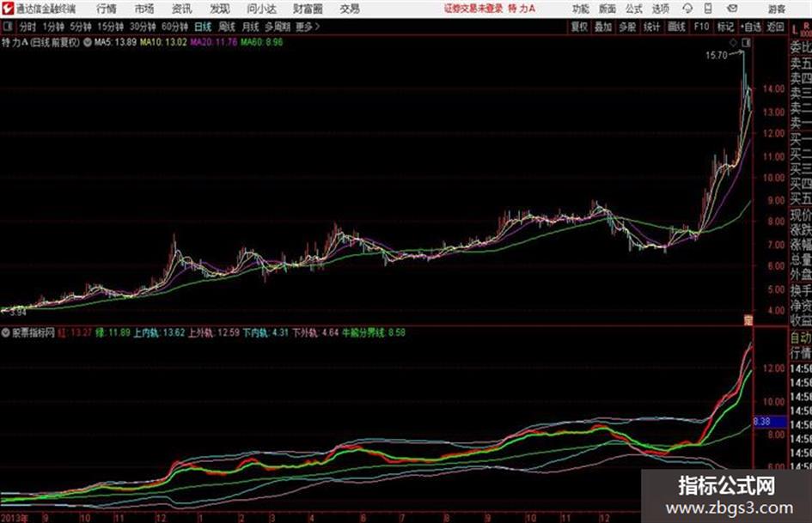This screenshot has height=523, width=812.
Task: Toggle the panel layout icon left of 分时
Action: [8, 27]
